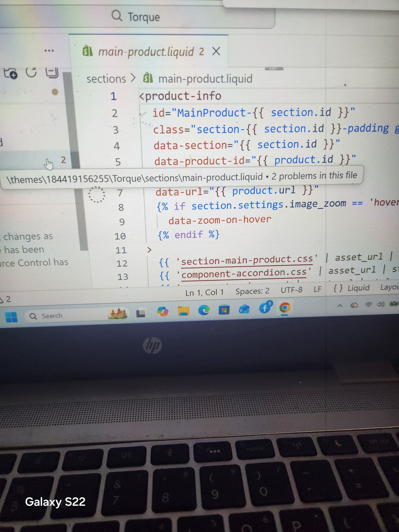Viewport: 399px width, 532px height.
Task: Select Liquid language mode indicator
Action: coord(351,288)
